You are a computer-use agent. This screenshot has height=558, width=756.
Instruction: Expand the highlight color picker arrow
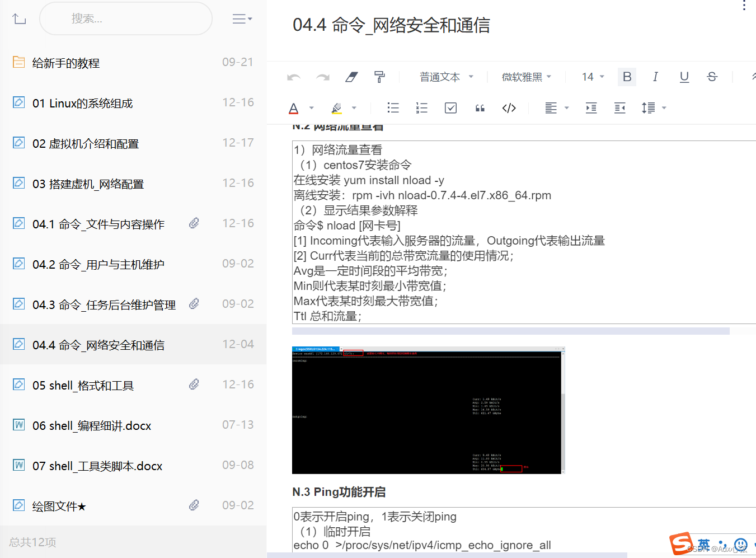pyautogui.click(x=354, y=108)
